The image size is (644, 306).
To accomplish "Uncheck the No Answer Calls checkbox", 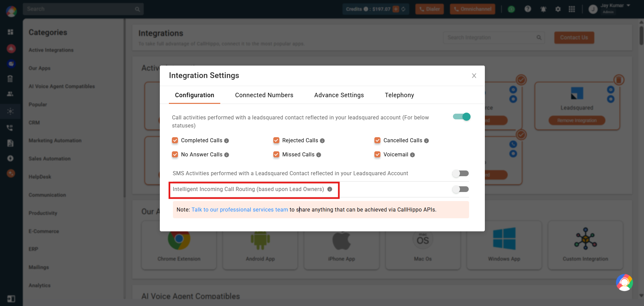I will coord(175,154).
